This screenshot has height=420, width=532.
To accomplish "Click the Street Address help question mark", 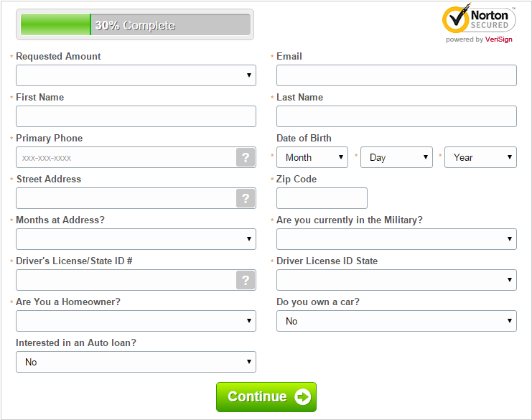I will point(246,198).
